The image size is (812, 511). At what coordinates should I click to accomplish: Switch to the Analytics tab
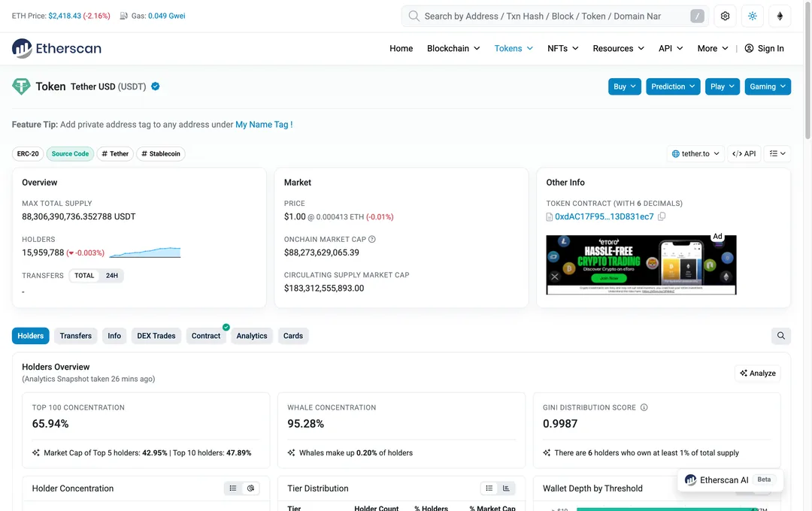coord(252,335)
